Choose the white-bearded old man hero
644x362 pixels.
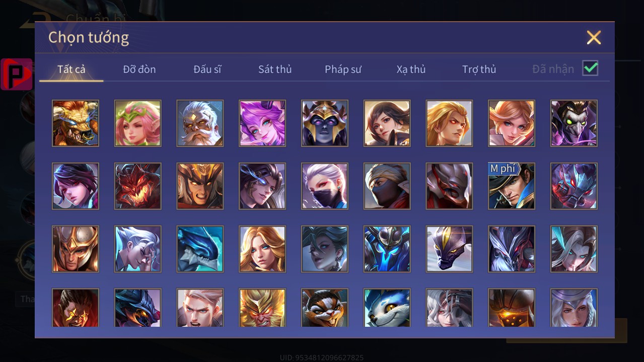pyautogui.click(x=200, y=123)
